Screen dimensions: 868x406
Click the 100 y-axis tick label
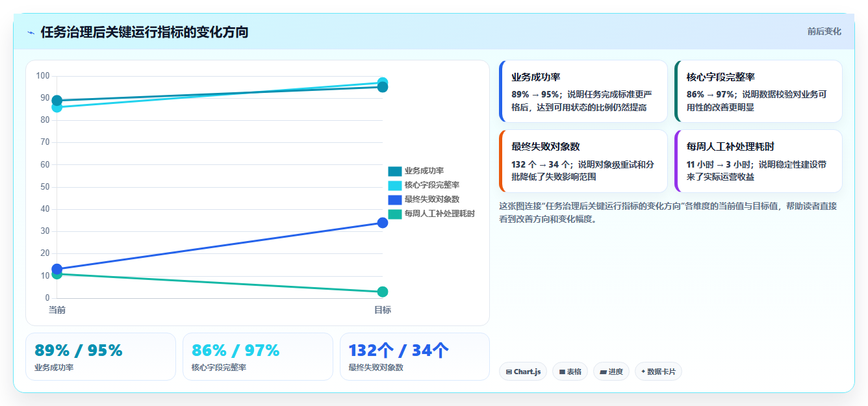point(43,76)
